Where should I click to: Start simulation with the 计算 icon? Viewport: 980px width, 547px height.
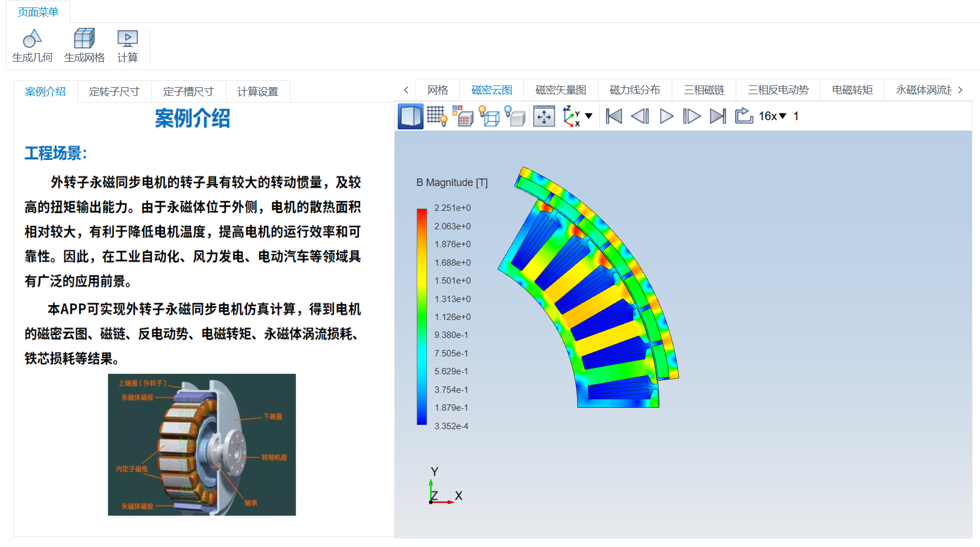(x=128, y=39)
